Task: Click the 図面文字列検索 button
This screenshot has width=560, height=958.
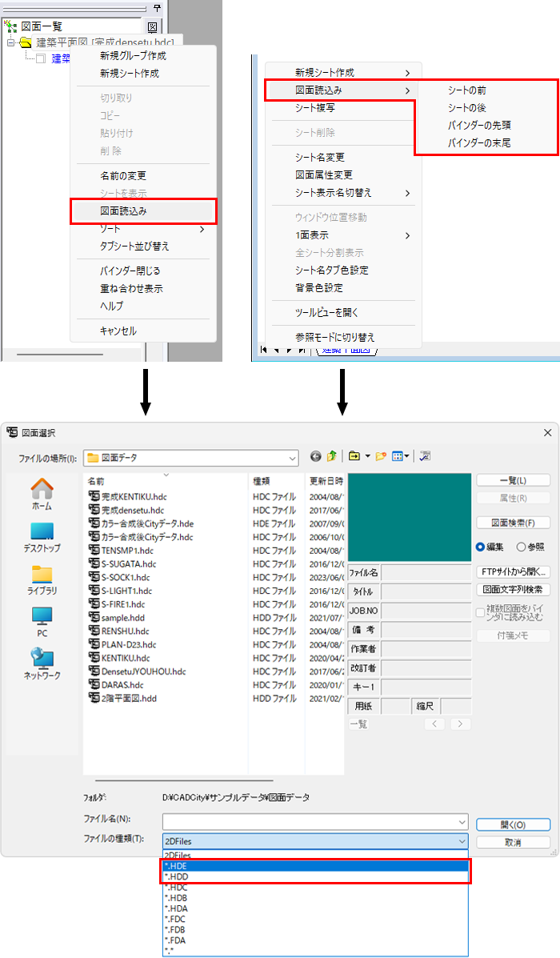Action: [x=513, y=590]
